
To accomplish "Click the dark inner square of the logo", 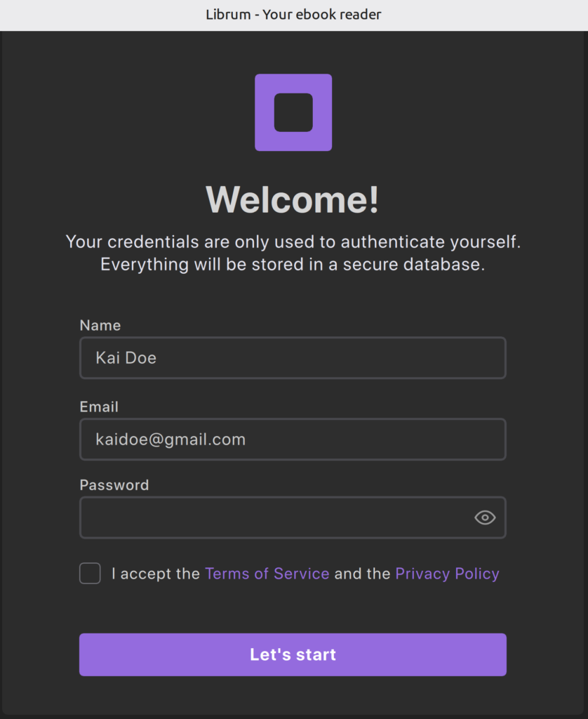I will [293, 112].
